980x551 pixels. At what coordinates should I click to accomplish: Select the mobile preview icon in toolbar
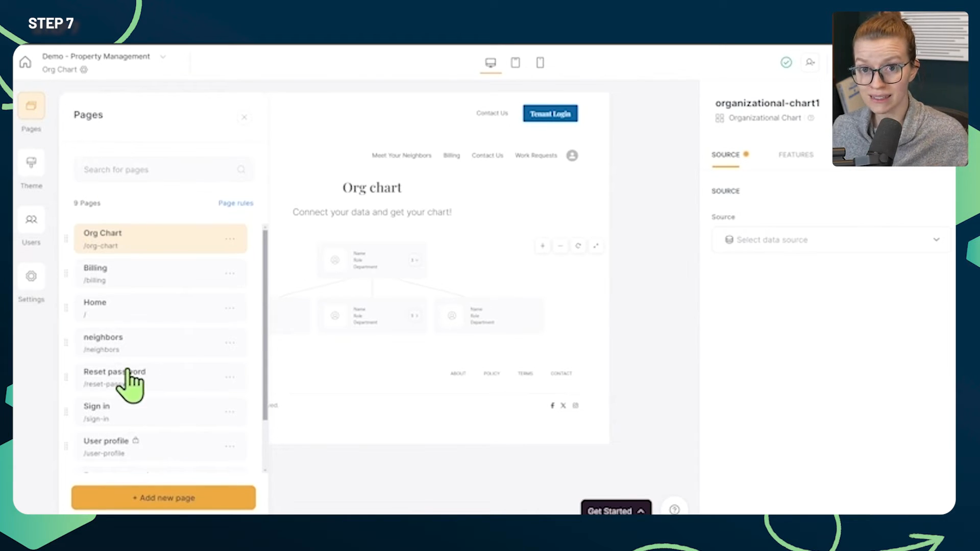[540, 62]
